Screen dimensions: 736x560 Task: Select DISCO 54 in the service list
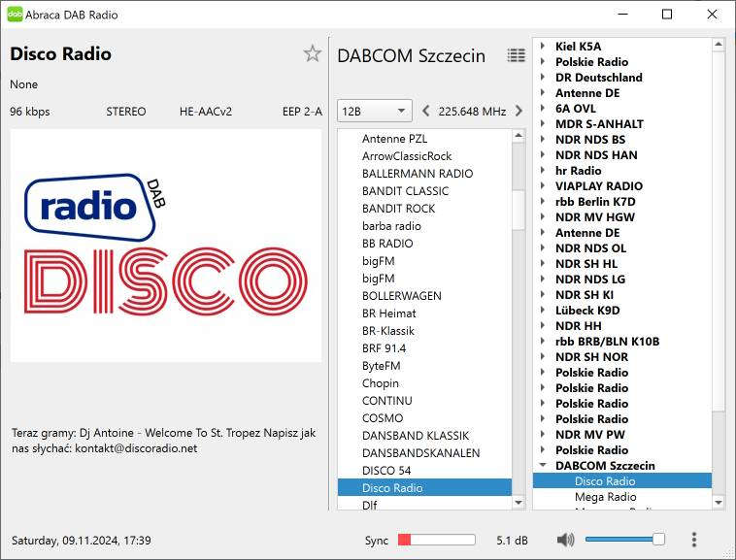(385, 471)
